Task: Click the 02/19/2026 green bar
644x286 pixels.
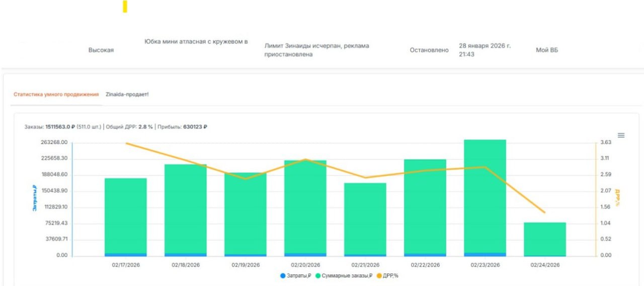Action: pos(245,214)
